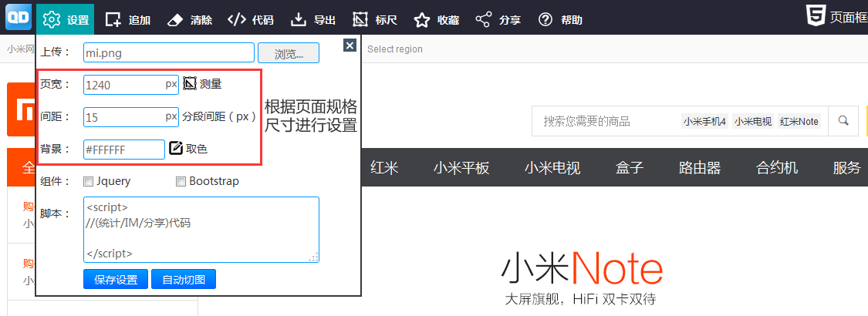Enable the Jquery checkbox

[x=87, y=182]
